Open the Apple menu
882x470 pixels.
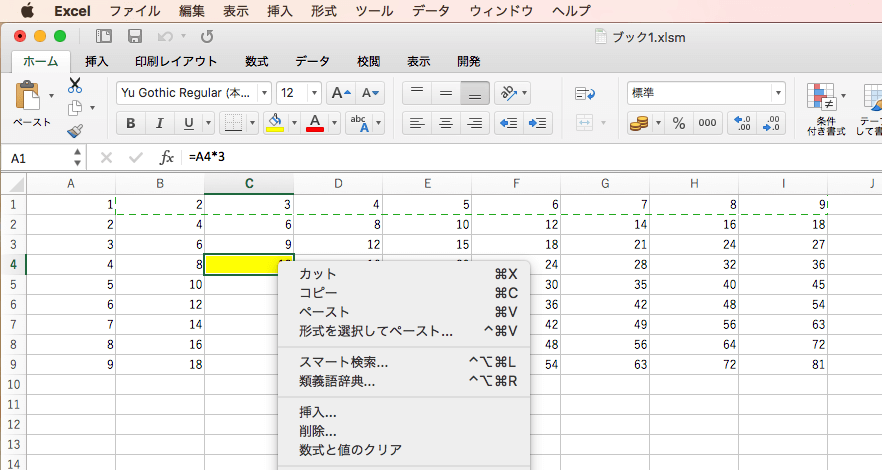(26, 11)
